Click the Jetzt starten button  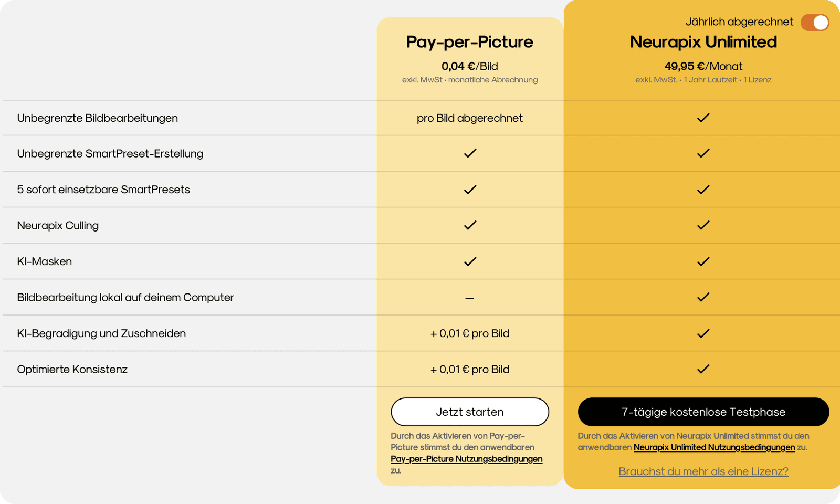470,412
